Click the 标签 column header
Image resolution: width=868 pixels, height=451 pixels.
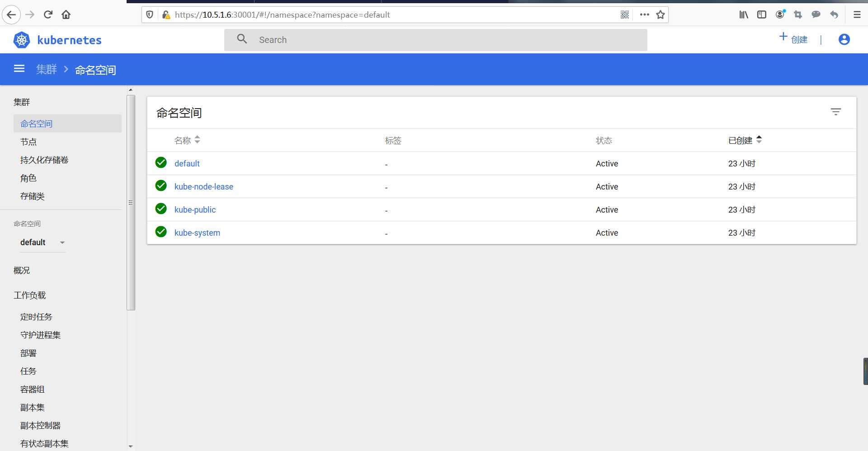click(393, 140)
